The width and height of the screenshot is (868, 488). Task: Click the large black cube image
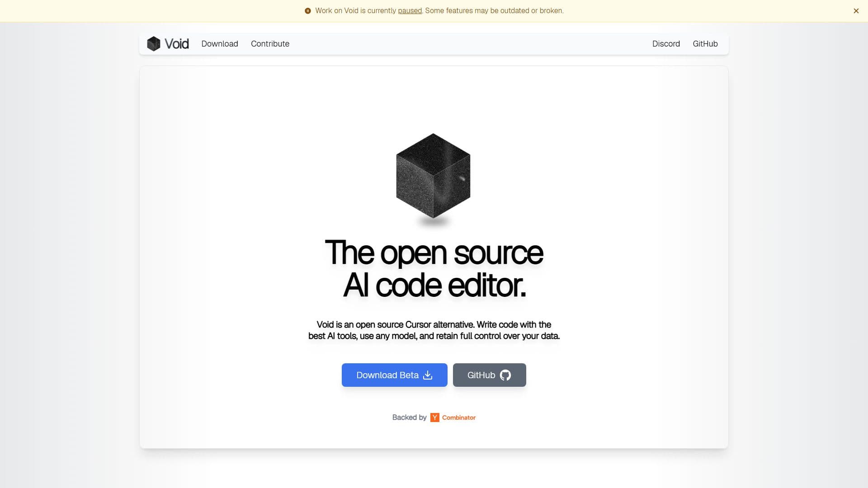pos(433,176)
